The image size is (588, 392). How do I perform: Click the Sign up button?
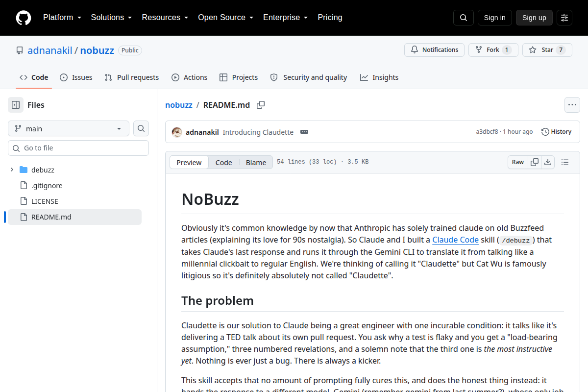point(534,18)
